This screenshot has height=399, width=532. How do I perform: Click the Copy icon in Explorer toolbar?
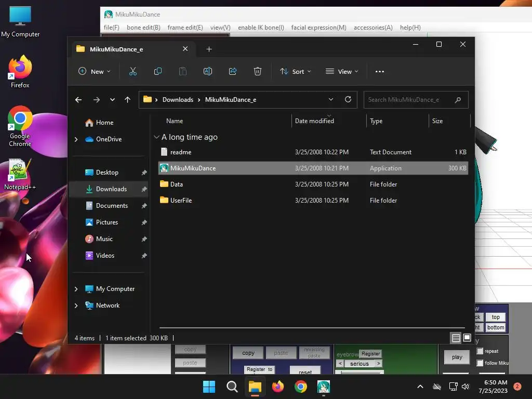click(158, 71)
